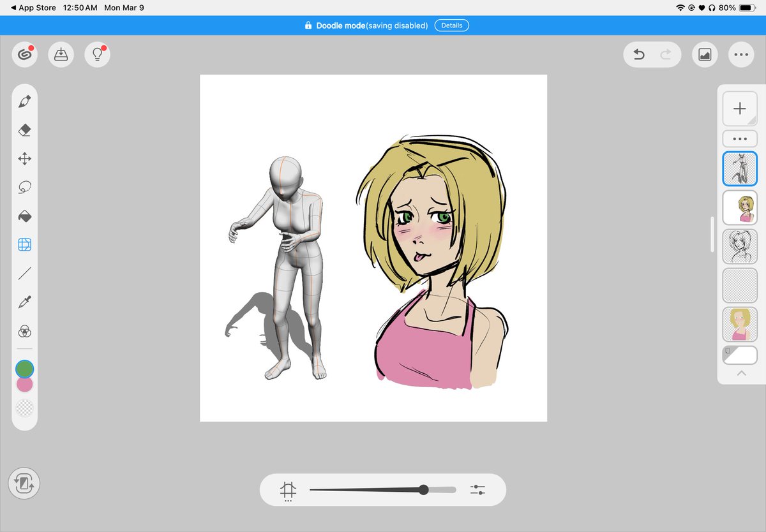Select the white paper layer
The image size is (766, 532).
740,355
